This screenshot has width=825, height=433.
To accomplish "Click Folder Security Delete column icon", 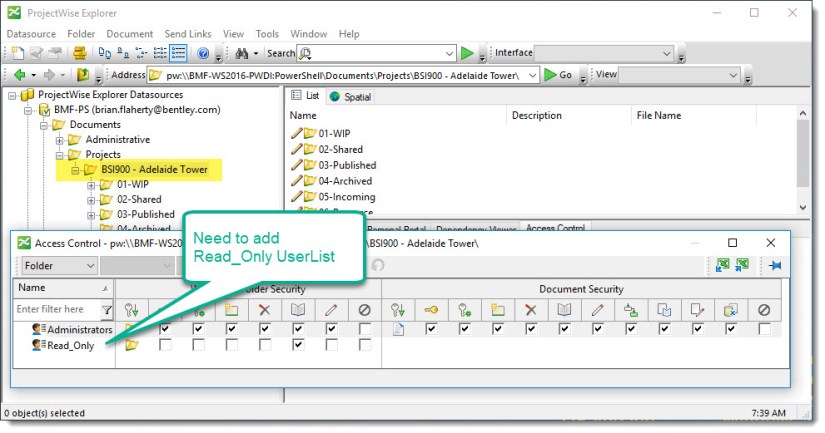I will pyautogui.click(x=265, y=310).
